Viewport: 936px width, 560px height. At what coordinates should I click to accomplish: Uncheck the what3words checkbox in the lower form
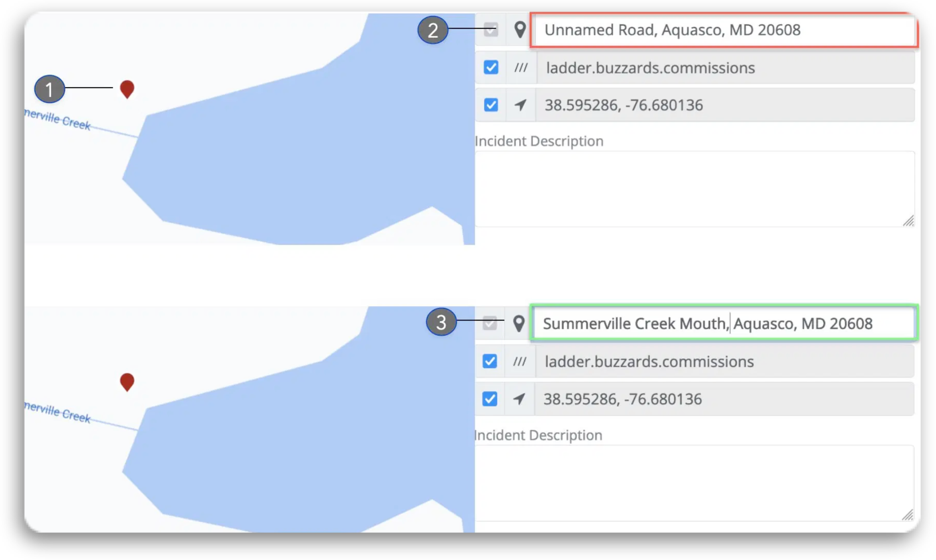490,361
